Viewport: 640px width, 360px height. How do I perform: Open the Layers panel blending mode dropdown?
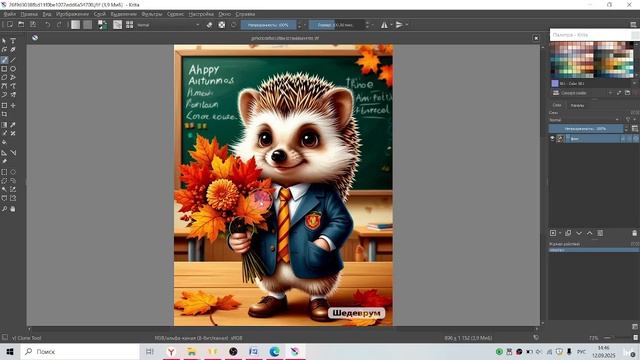[x=584, y=120]
